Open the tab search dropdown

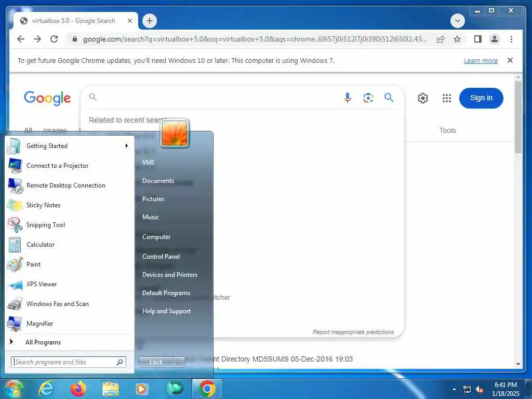click(x=457, y=21)
